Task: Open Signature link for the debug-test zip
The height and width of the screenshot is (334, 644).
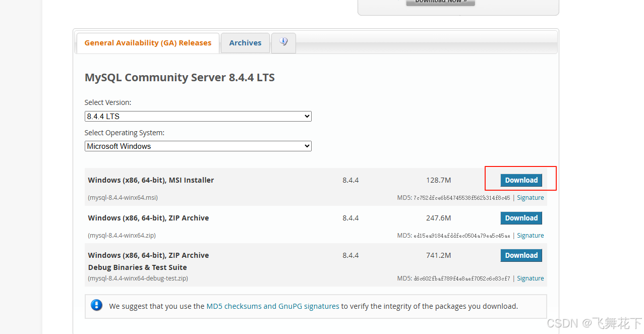Action: tap(530, 279)
